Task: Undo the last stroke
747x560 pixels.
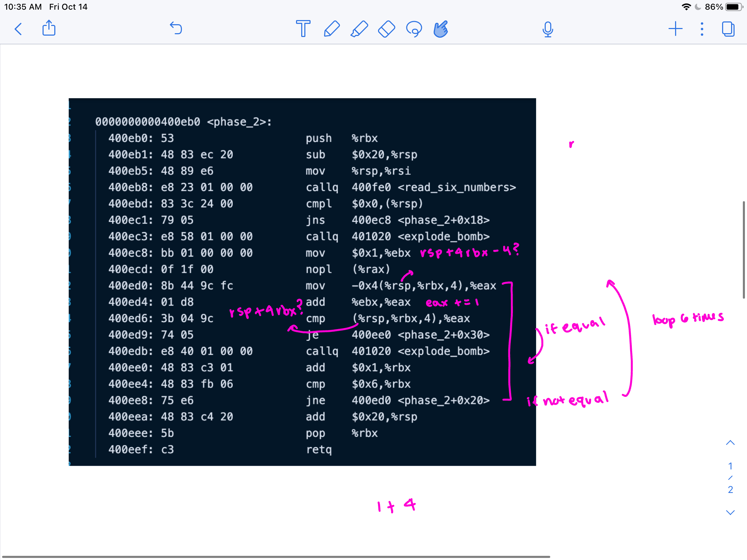Action: (176, 28)
